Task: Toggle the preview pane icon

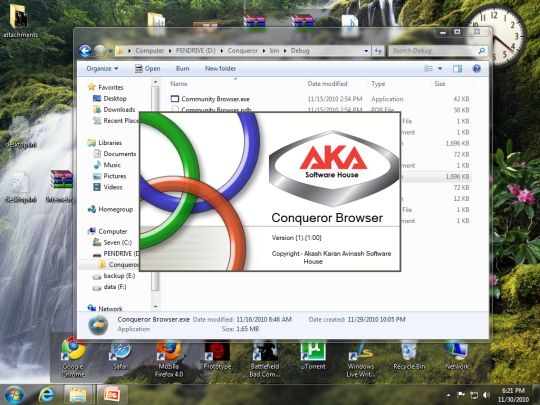Action: coord(457,69)
